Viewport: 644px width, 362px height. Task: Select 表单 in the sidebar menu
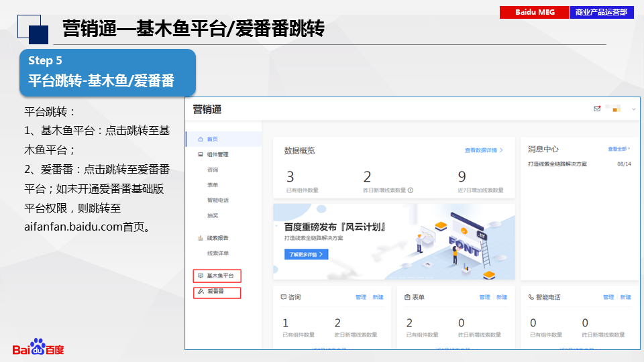pos(213,185)
